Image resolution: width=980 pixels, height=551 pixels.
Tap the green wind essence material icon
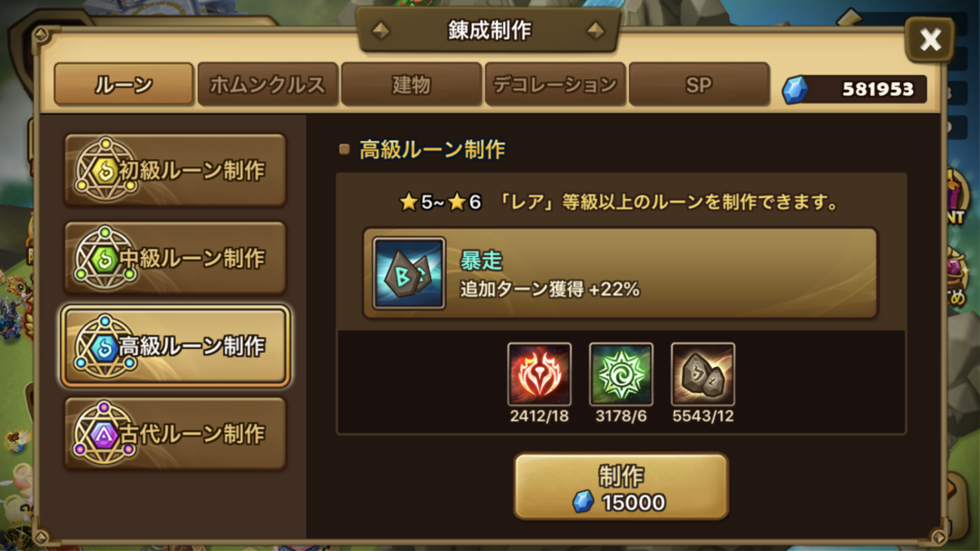[x=620, y=374]
